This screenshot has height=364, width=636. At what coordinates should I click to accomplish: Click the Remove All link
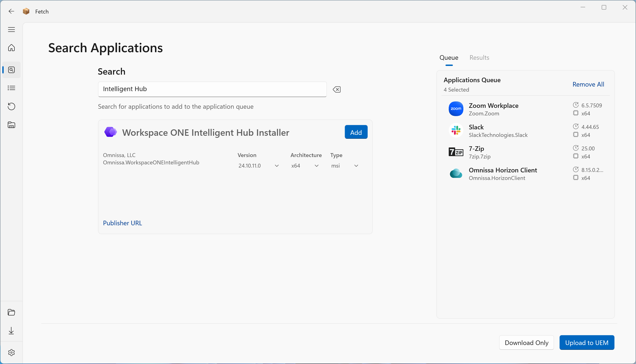588,84
